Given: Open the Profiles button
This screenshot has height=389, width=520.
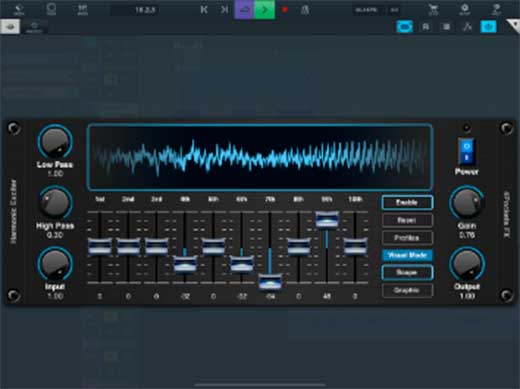Looking at the screenshot, I should point(407,238).
